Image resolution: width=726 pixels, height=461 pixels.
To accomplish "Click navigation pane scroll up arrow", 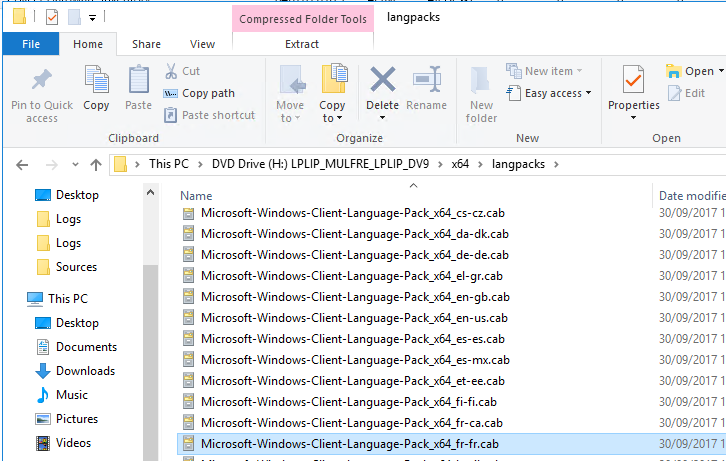I will [150, 192].
